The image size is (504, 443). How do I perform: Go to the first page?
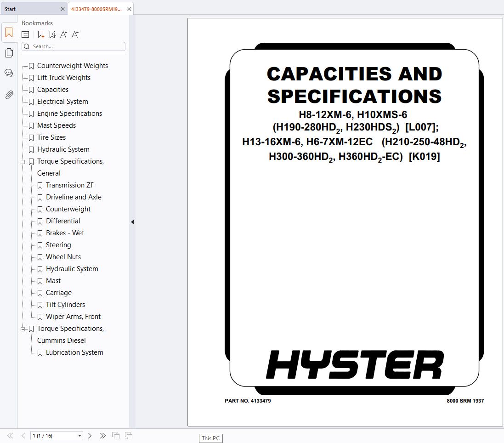tap(10, 436)
